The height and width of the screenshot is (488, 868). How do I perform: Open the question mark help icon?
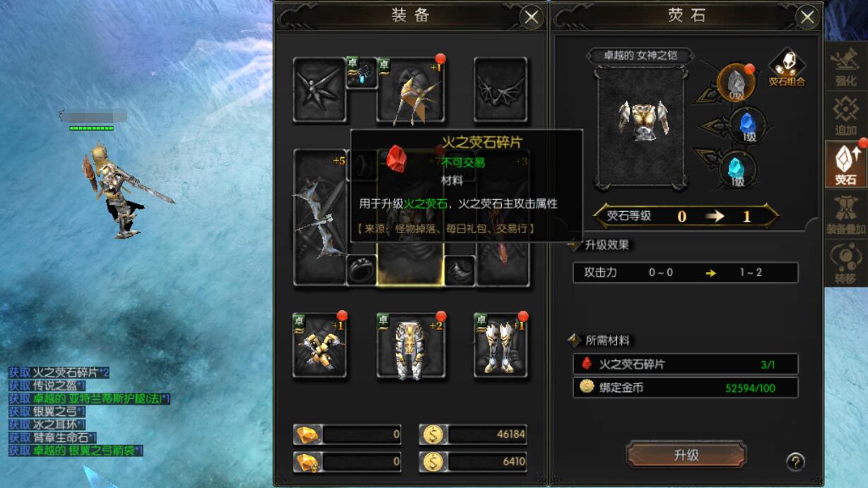click(795, 462)
